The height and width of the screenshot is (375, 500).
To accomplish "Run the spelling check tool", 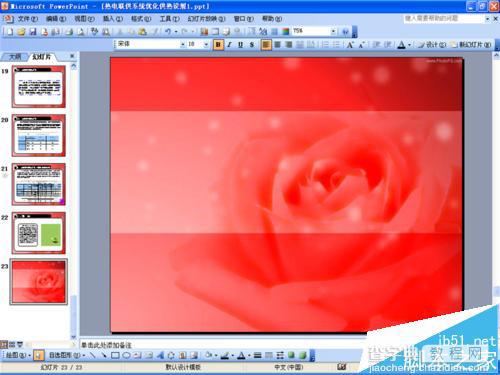I will tap(95, 32).
